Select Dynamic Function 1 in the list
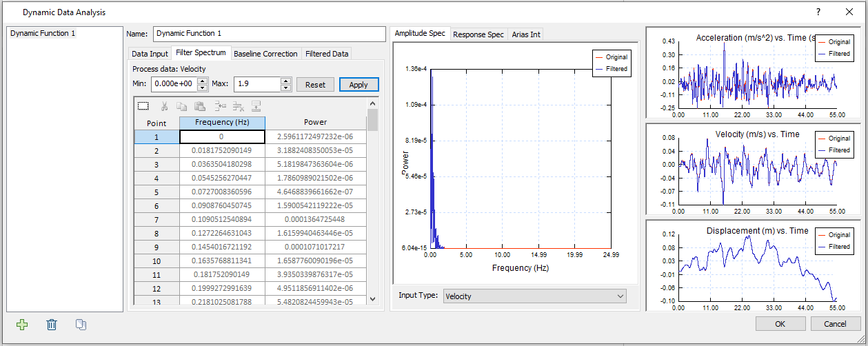Viewport: 868px width, 346px height. coord(43,33)
